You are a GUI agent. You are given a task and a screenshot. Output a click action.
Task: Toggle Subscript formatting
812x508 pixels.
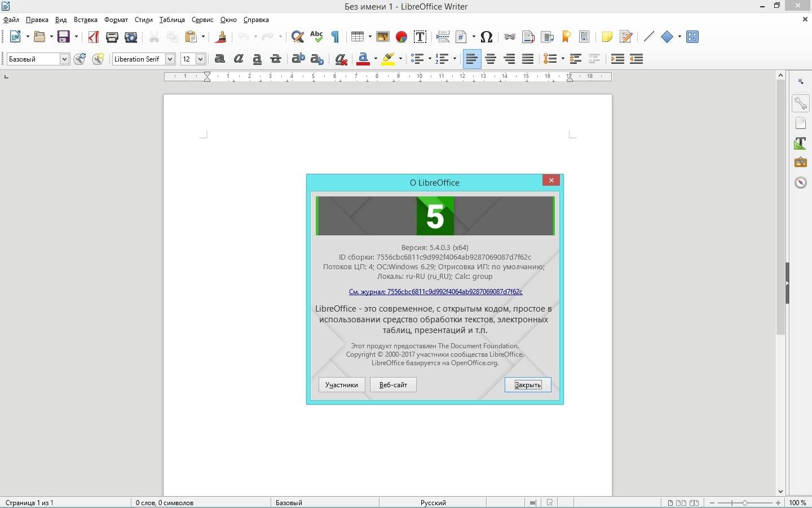(317, 59)
